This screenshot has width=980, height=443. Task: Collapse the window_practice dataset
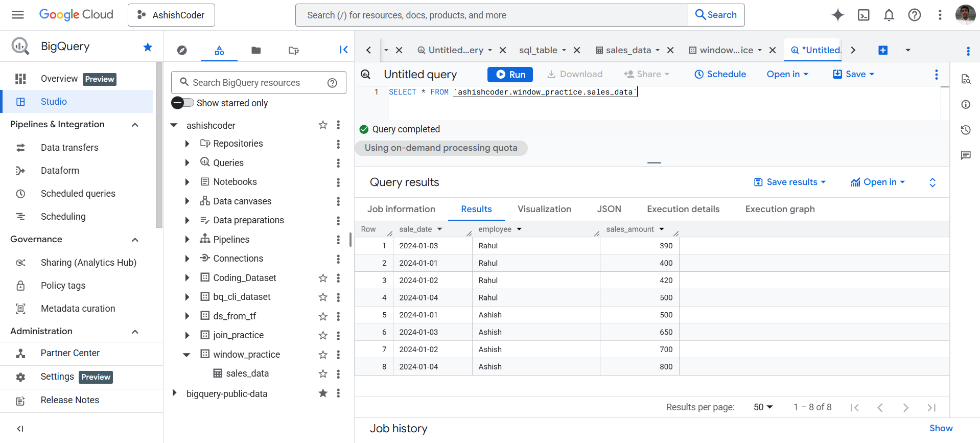187,355
